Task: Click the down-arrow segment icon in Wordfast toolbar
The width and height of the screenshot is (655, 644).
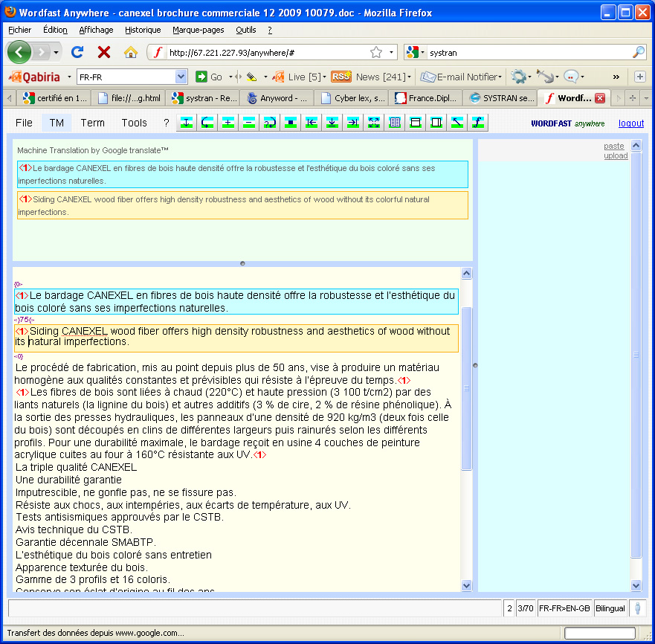Action: pyautogui.click(x=187, y=123)
